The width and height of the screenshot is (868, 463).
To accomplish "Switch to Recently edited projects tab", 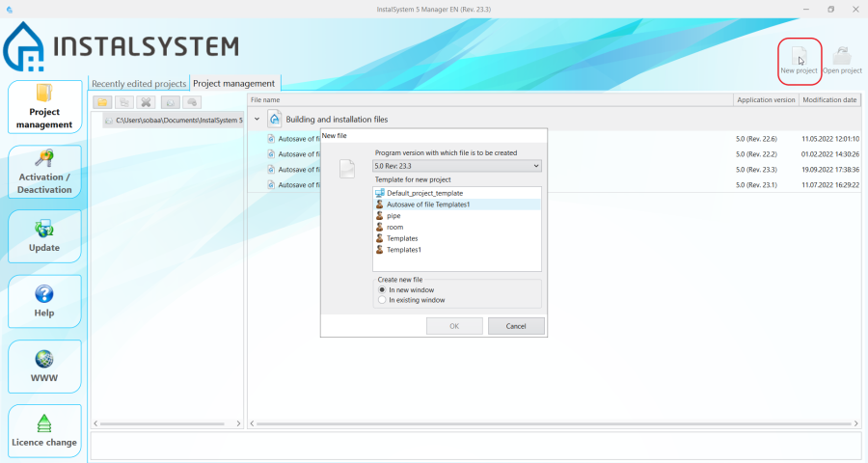I will pos(139,84).
